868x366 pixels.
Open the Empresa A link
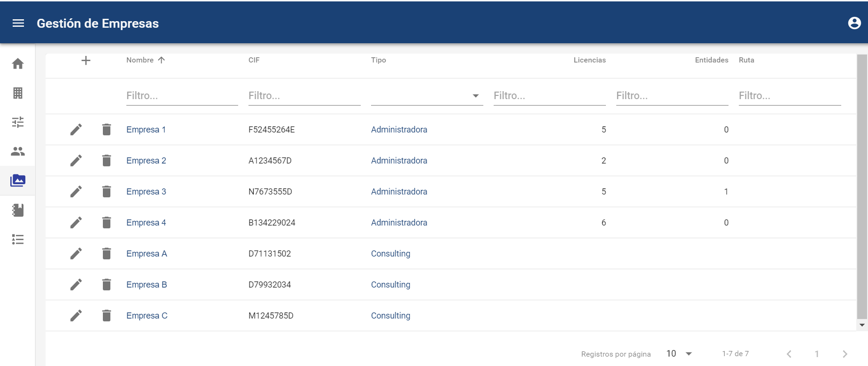click(147, 254)
